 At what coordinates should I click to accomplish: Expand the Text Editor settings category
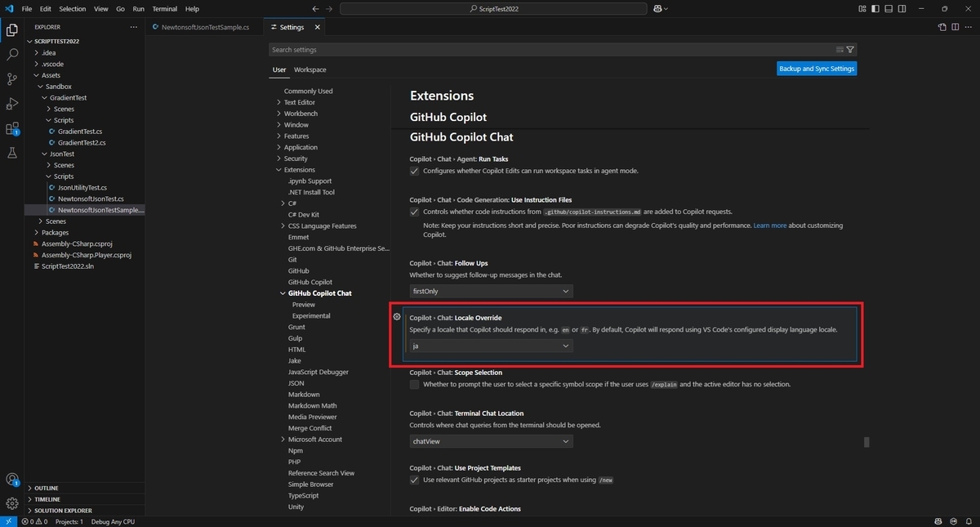[299, 102]
